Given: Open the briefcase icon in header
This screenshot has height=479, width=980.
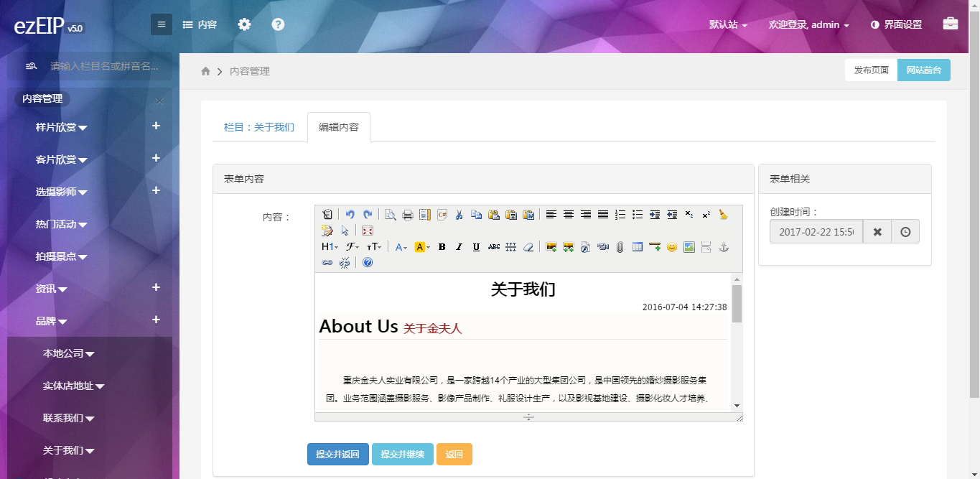Looking at the screenshot, I should (x=951, y=24).
